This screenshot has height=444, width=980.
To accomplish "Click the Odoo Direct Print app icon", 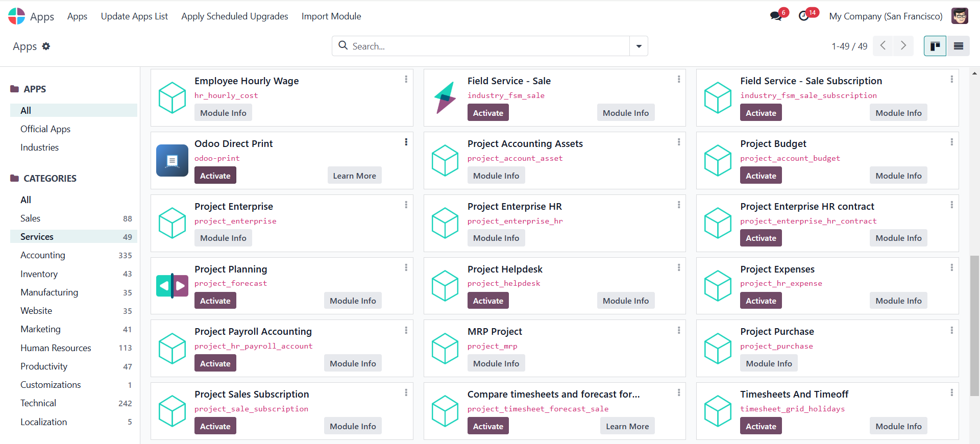I will pyautogui.click(x=172, y=161).
